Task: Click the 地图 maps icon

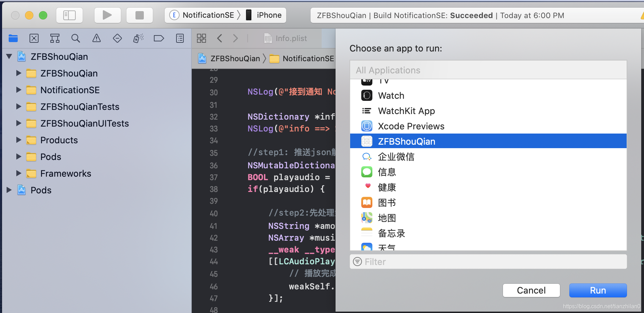Action: tap(367, 218)
